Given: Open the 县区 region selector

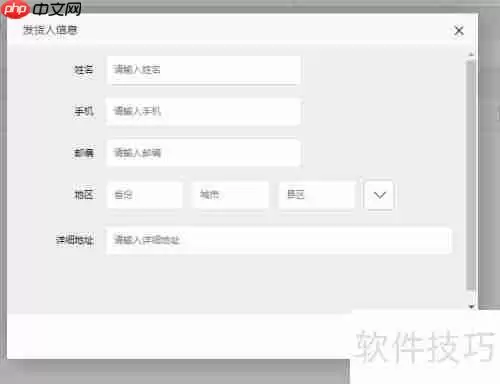Looking at the screenshot, I should coord(317,195).
